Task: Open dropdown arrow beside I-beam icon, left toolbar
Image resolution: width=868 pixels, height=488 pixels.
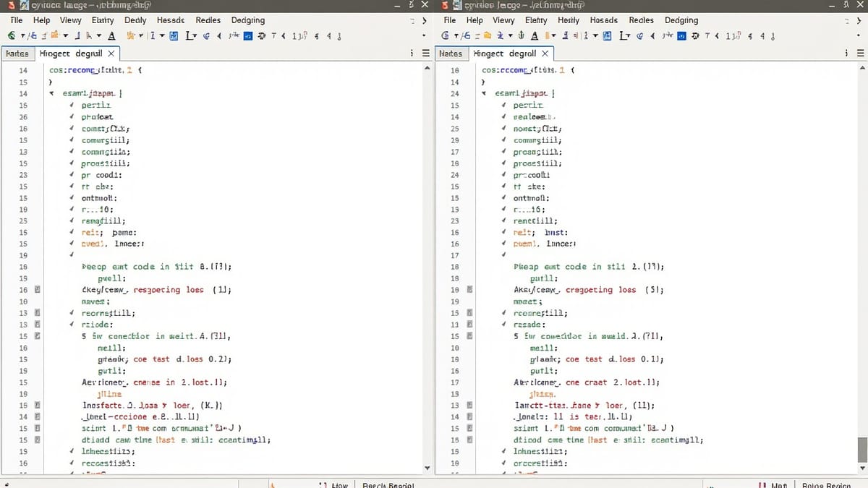Action: coord(162,36)
